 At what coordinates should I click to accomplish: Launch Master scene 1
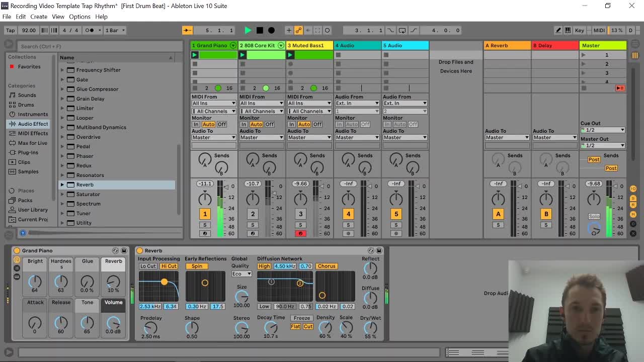coord(584,55)
